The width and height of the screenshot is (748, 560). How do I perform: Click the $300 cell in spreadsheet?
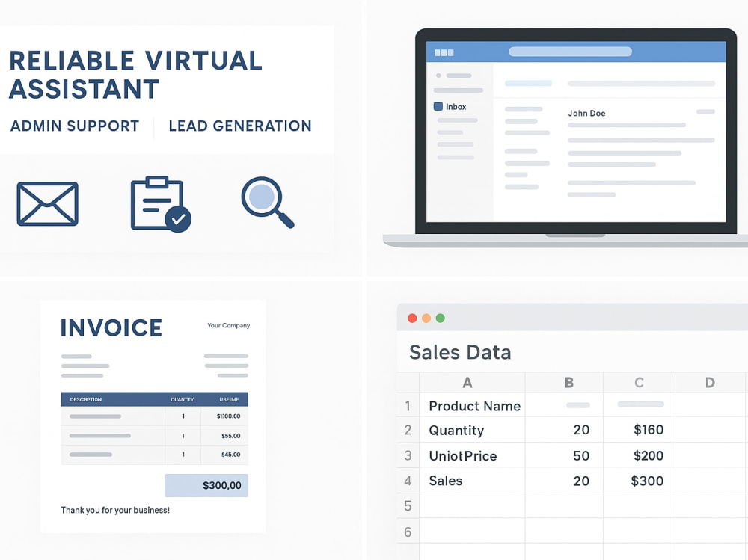(640, 481)
